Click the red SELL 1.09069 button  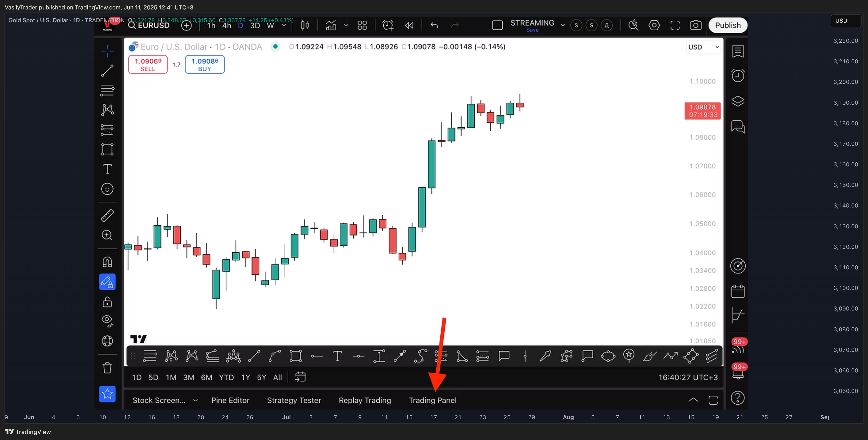pyautogui.click(x=148, y=64)
